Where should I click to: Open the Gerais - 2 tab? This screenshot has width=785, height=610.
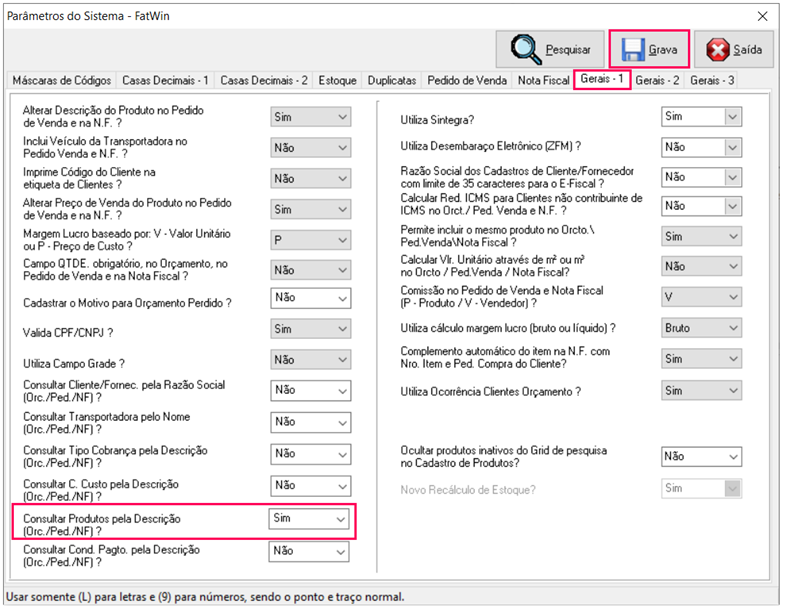(657, 80)
